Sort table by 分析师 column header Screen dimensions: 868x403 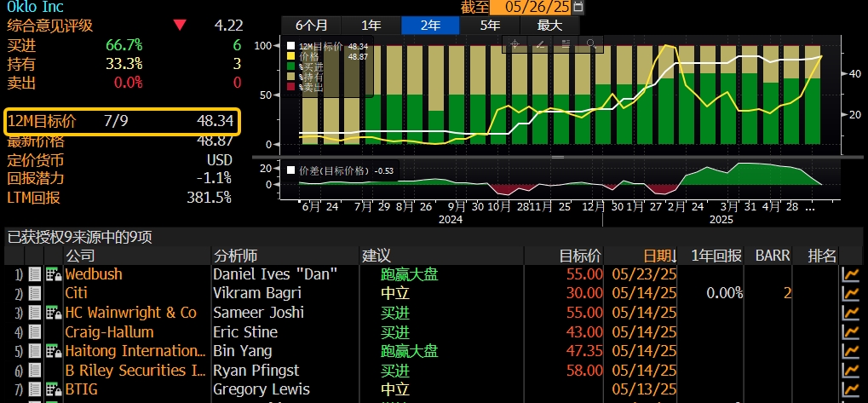coord(235,256)
